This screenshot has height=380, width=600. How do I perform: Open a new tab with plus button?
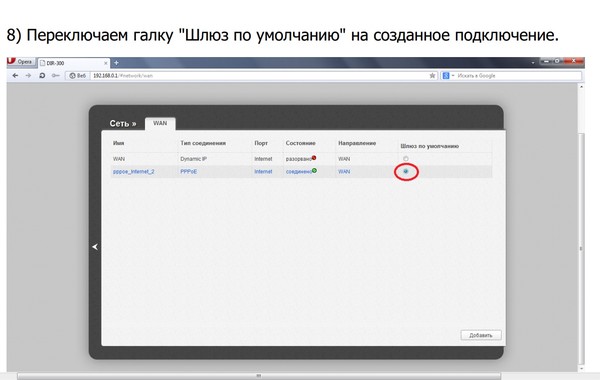tap(116, 63)
